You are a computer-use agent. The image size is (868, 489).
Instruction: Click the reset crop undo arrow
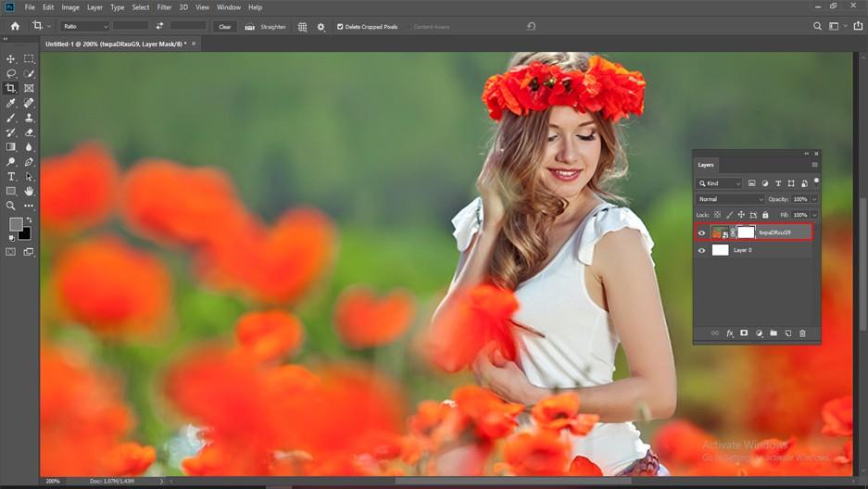(531, 26)
